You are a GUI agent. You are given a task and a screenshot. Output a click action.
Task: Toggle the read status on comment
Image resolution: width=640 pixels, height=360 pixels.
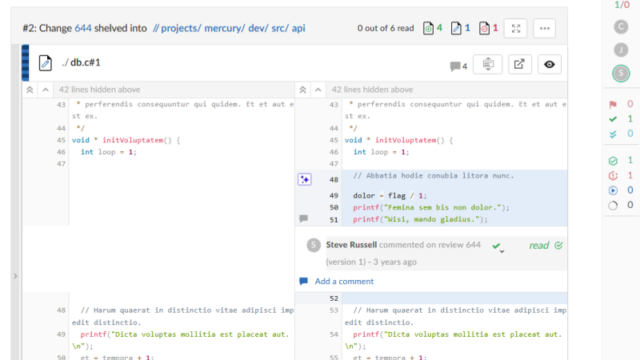[x=546, y=245]
